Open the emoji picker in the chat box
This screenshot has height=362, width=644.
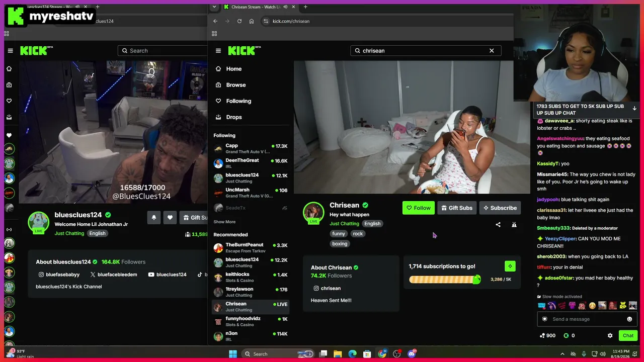(x=629, y=319)
